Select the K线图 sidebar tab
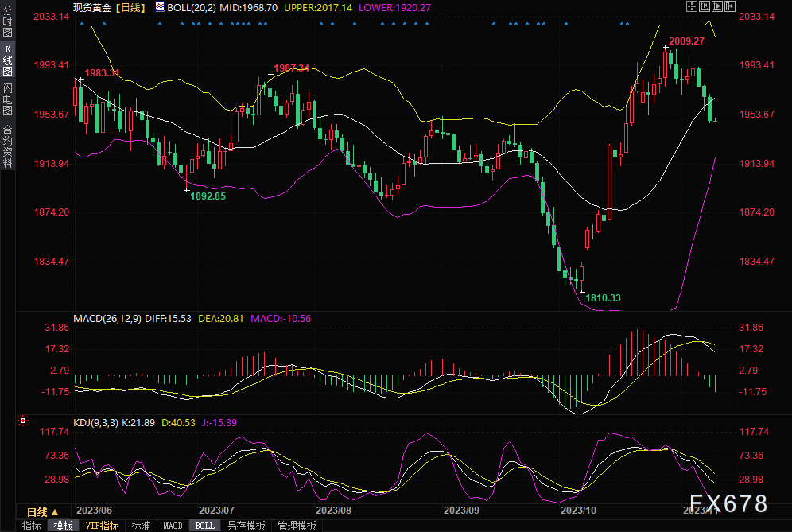Viewport: 792px width, 532px height. 7,60
